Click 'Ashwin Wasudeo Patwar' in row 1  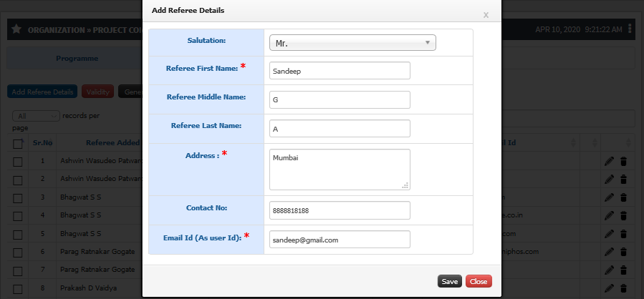click(101, 161)
